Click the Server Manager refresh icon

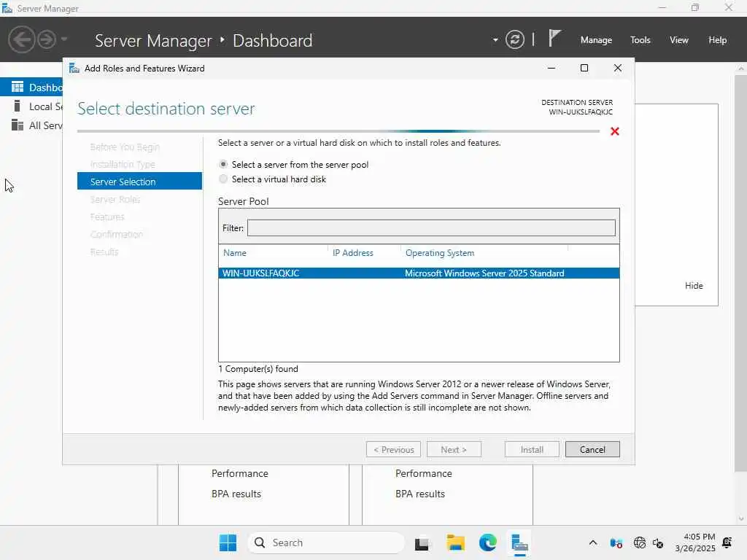coord(515,39)
